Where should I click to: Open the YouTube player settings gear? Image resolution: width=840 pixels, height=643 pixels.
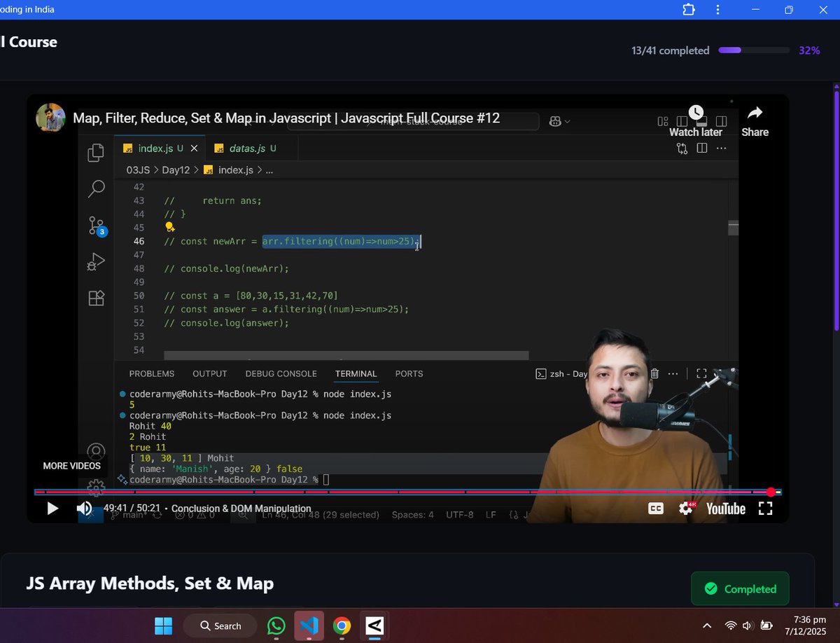pyautogui.click(x=687, y=509)
